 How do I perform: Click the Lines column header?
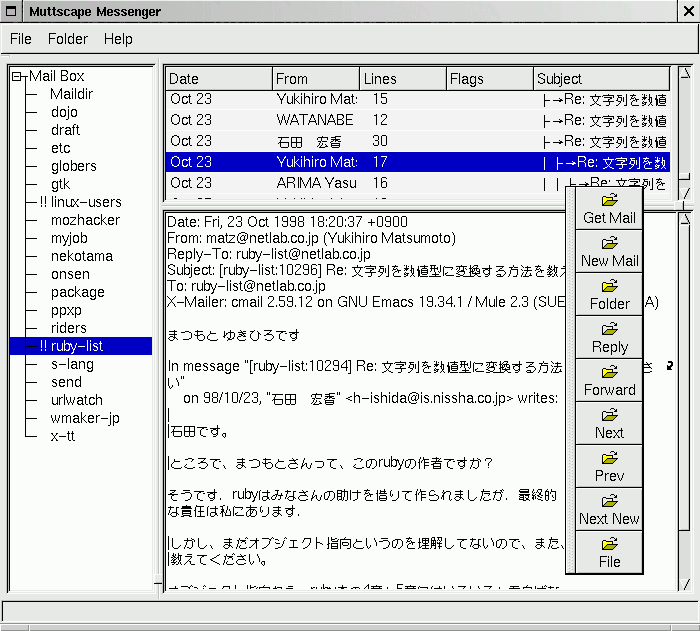[x=403, y=79]
